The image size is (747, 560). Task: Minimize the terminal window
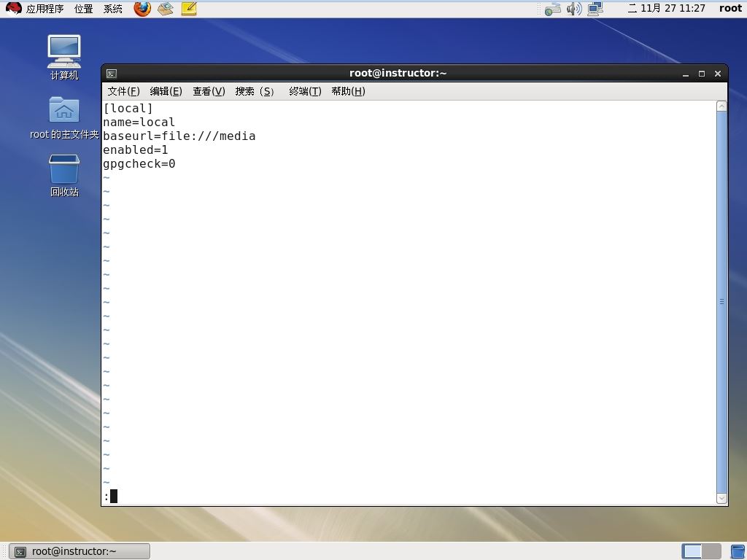click(686, 74)
